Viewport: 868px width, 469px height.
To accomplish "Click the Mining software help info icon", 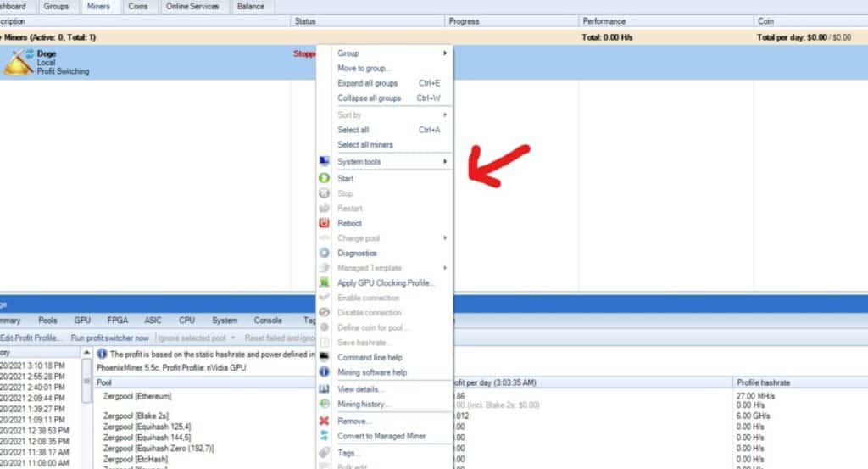I will tap(325, 371).
